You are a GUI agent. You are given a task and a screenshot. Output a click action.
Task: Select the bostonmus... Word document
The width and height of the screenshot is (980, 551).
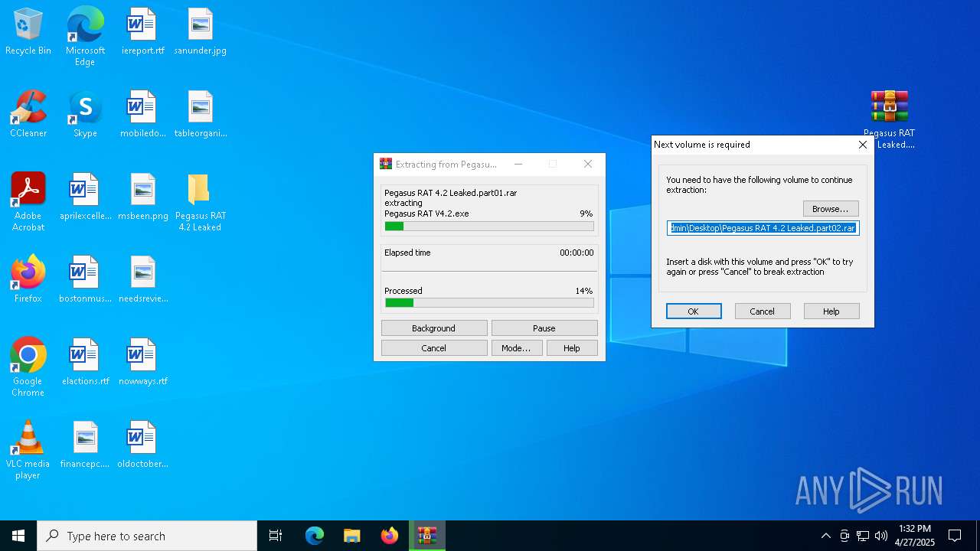coord(85,280)
